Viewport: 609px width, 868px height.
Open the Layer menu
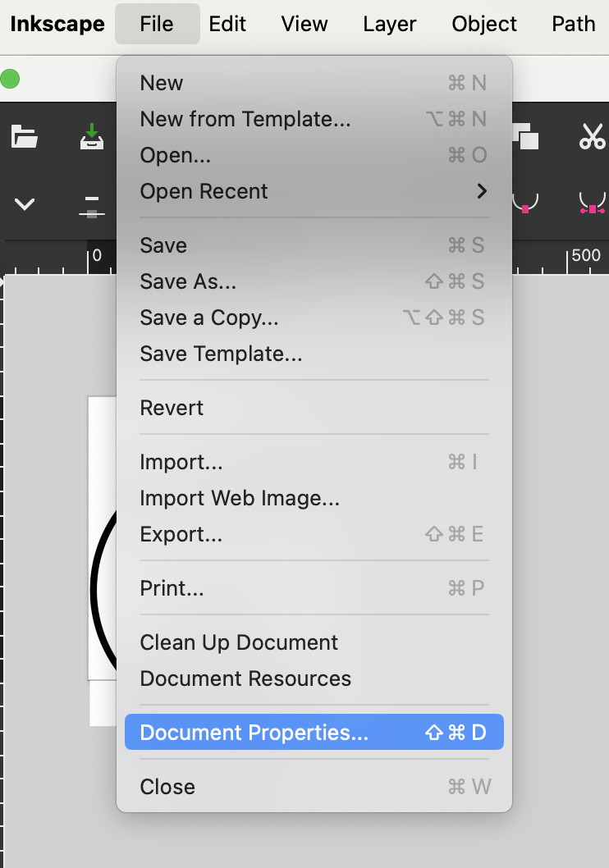click(x=390, y=24)
